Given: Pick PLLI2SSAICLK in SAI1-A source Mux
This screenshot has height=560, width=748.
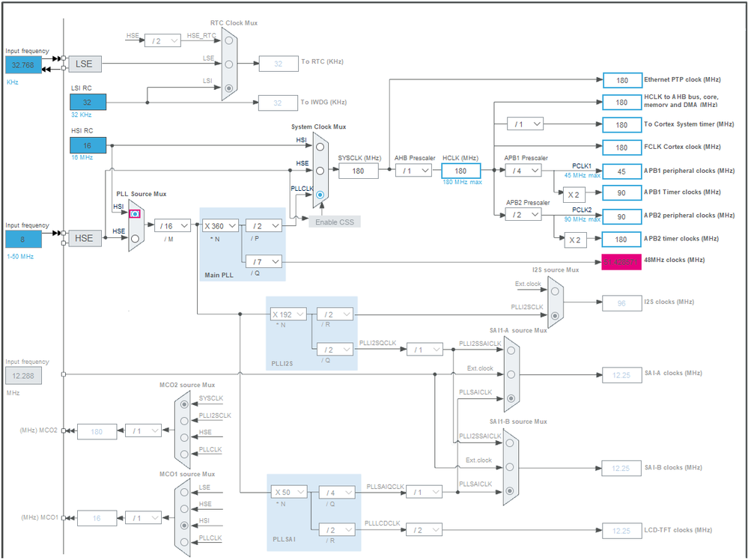Looking at the screenshot, I should 511,350.
